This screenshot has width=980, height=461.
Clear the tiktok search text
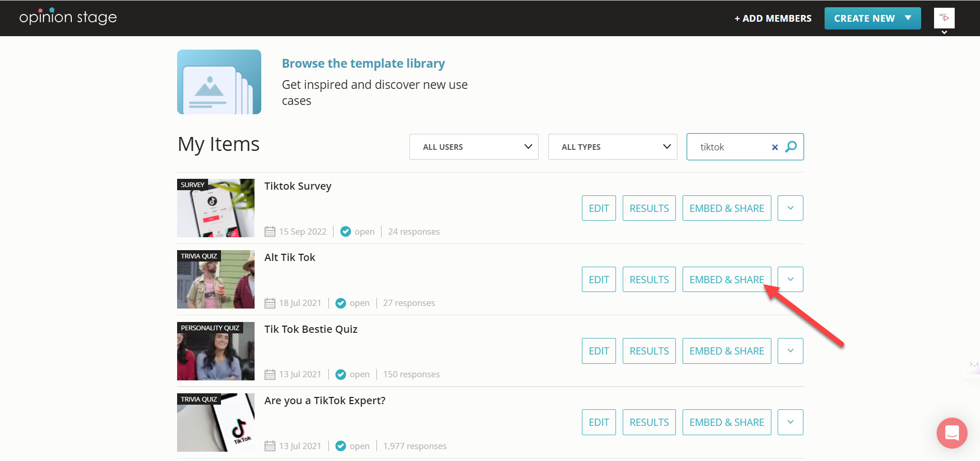pyautogui.click(x=774, y=147)
